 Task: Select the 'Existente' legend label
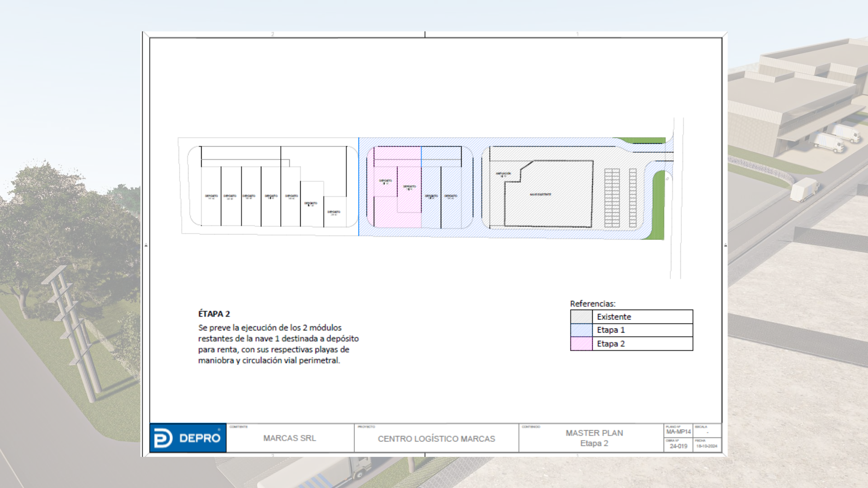pyautogui.click(x=613, y=317)
